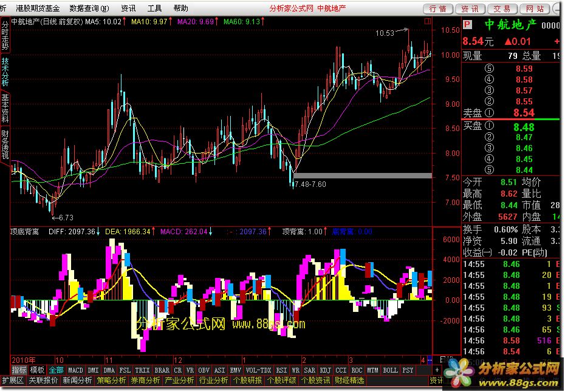Viewport: 565px width, 392px height.
Task: Click the MA5: 10.02 label
Action: pyautogui.click(x=103, y=22)
